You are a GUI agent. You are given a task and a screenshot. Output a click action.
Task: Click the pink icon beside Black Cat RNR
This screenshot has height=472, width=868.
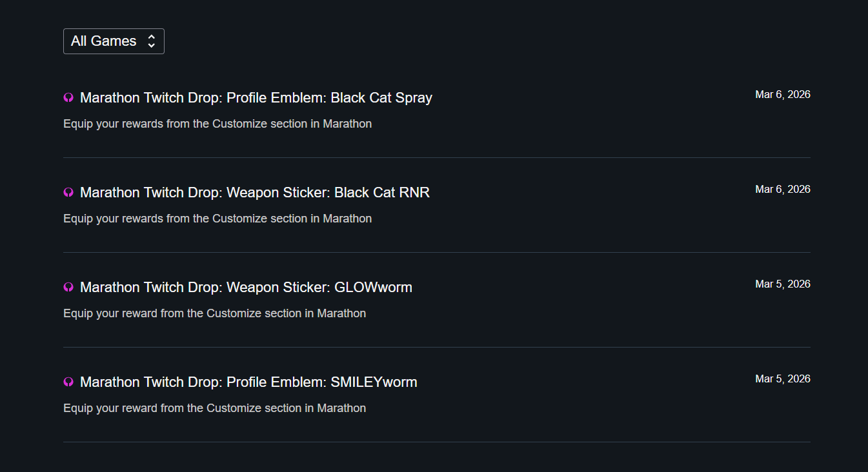coord(68,193)
